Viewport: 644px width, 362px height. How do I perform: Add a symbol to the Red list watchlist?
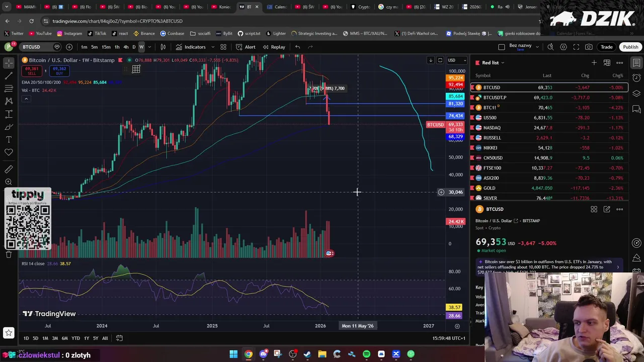click(x=594, y=62)
